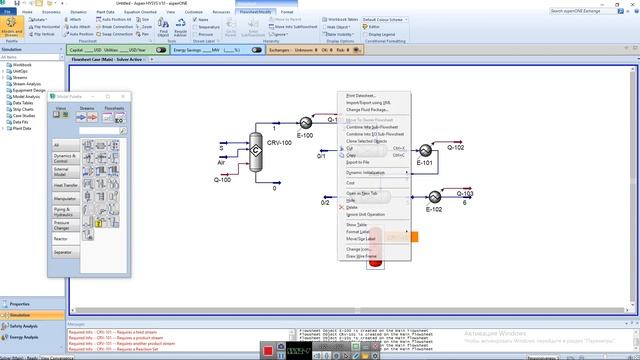
Task: Toggle the Energy Savings switch
Action: click(x=256, y=50)
